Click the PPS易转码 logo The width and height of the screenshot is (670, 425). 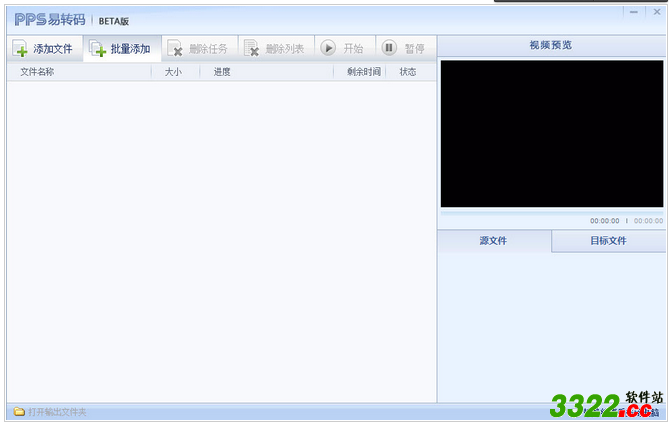pos(50,20)
